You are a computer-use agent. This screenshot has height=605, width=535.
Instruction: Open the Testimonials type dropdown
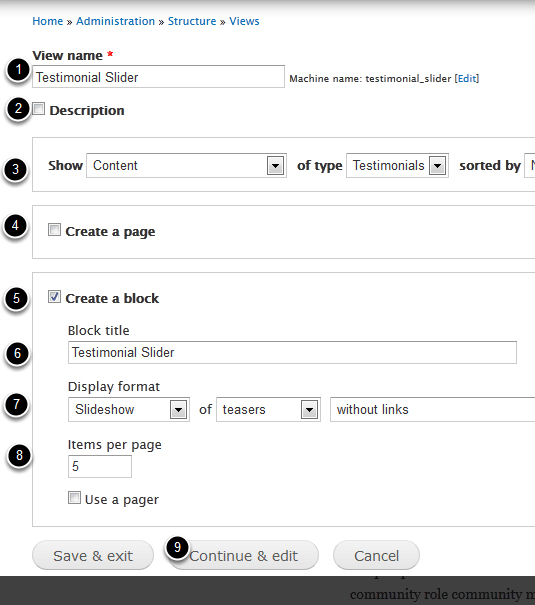click(x=397, y=166)
